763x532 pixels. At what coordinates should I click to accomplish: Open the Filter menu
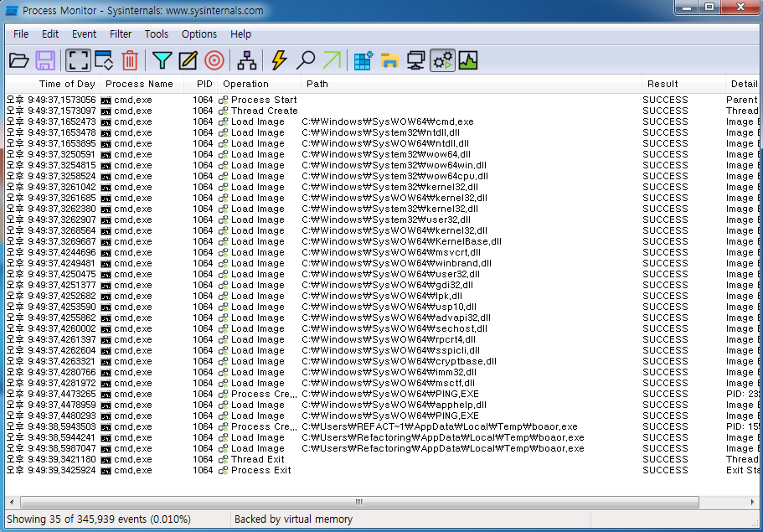pyautogui.click(x=121, y=34)
